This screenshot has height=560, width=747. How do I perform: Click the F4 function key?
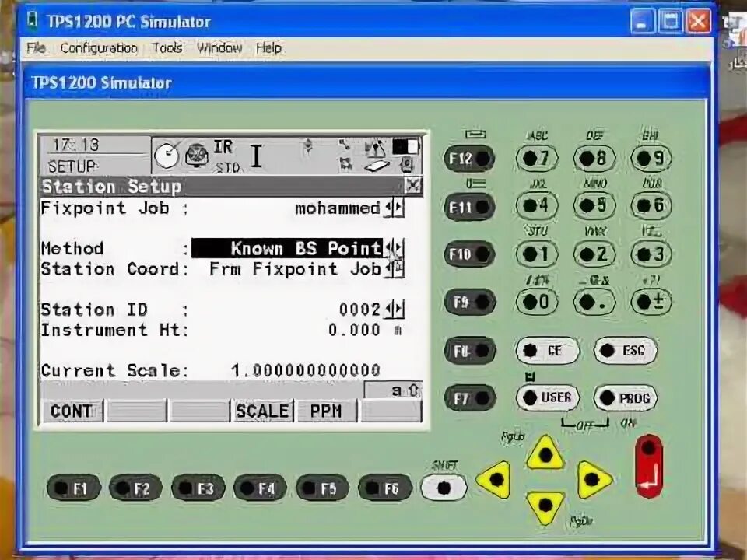coord(260,488)
